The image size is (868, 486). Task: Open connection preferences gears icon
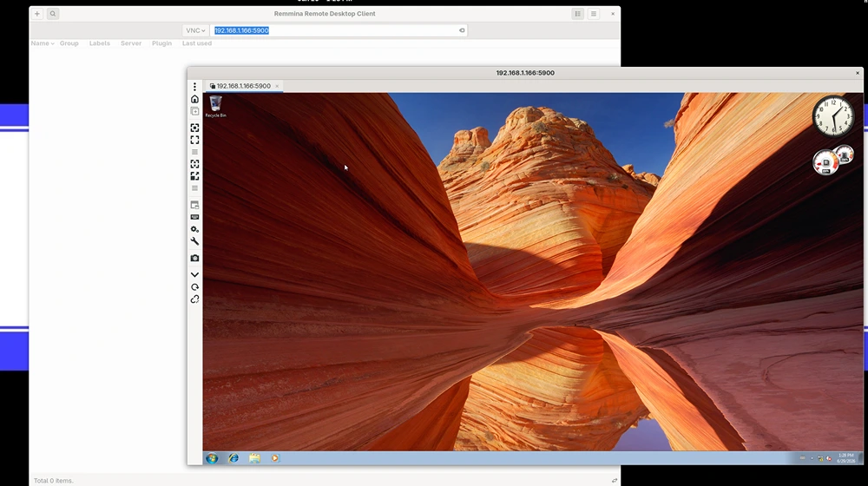pyautogui.click(x=194, y=229)
